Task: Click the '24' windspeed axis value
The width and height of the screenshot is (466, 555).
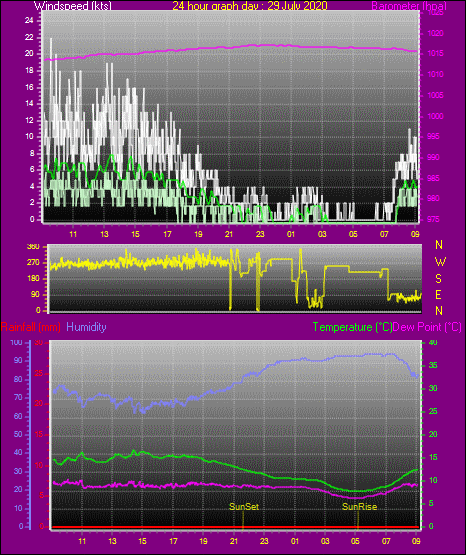Action: tap(29, 21)
